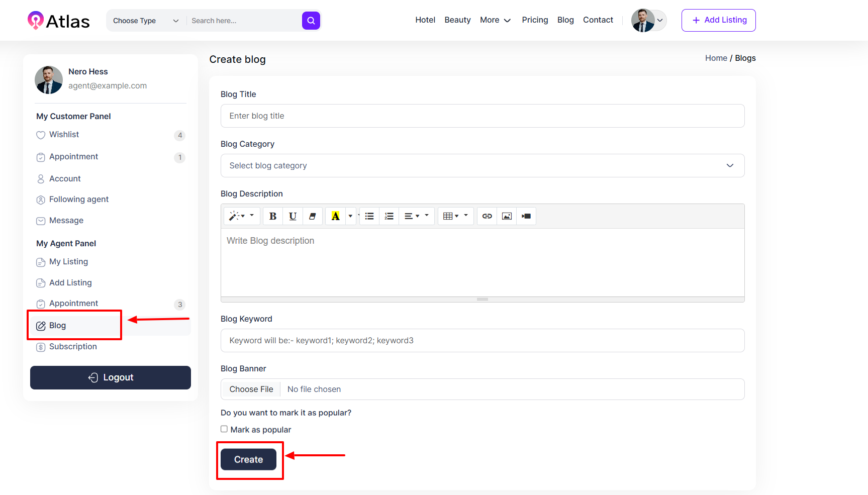
Task: Insert an unordered bullet list
Action: pyautogui.click(x=369, y=216)
